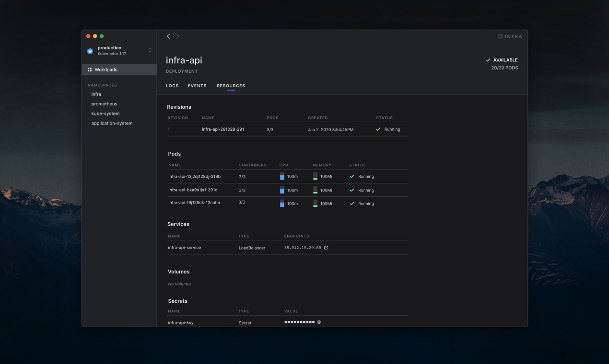
Task: Open the external link icon next to endpoint
Action: point(326,248)
